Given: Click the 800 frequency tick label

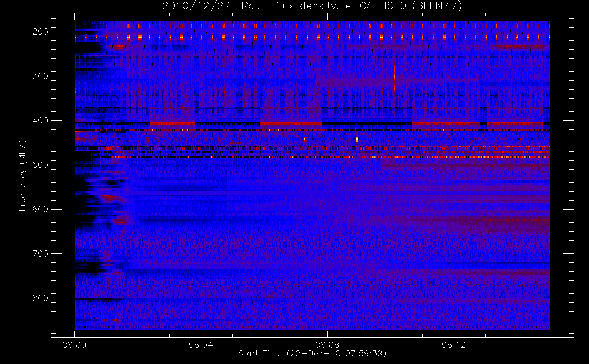Looking at the screenshot, I should pos(40,298).
